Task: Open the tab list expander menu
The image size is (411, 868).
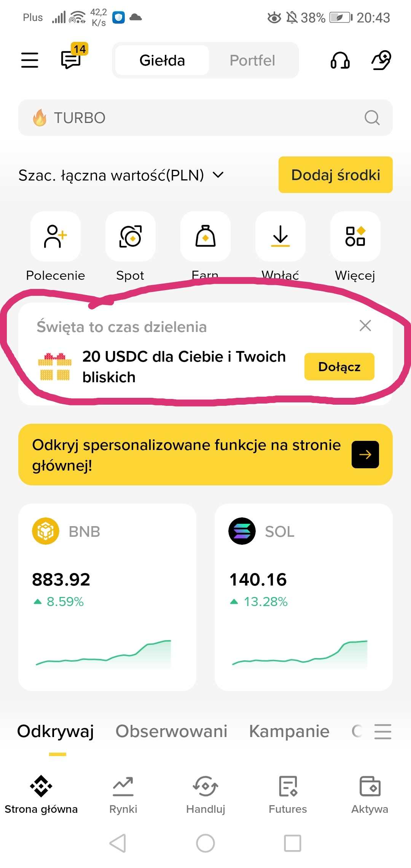Action: pos(382,731)
